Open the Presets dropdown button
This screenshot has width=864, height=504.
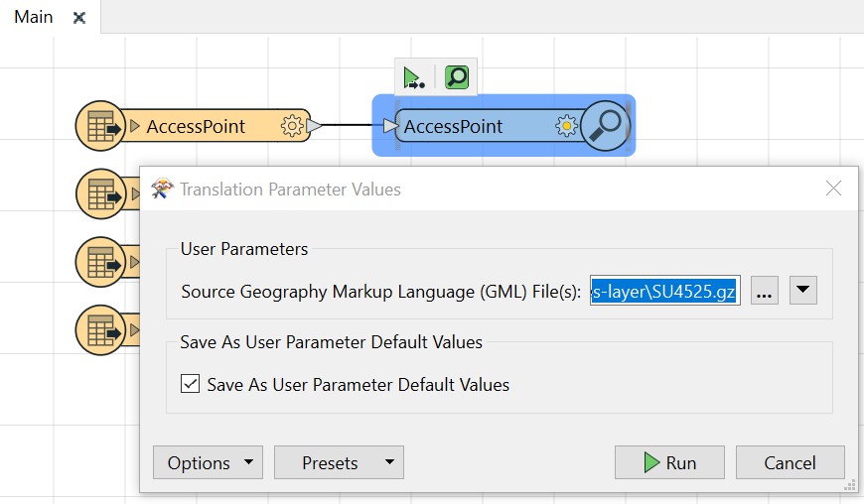coord(339,462)
